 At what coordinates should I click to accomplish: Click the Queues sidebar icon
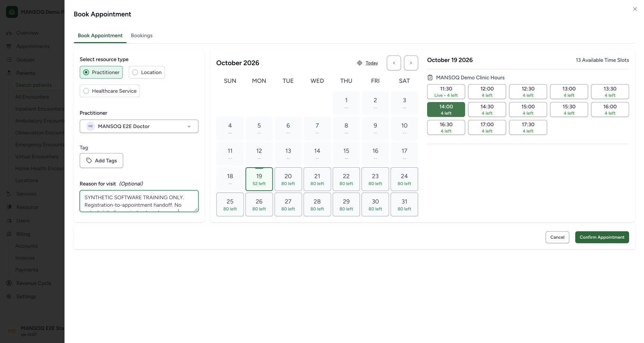coord(9,60)
